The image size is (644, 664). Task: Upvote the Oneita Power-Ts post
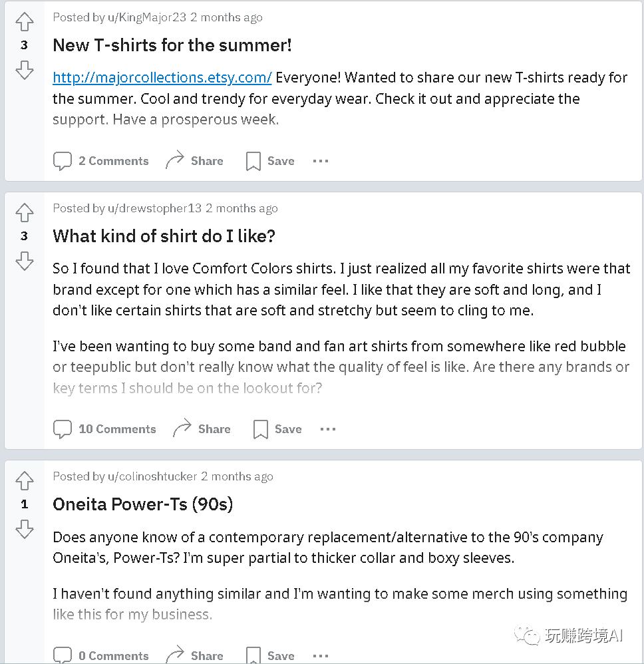click(25, 481)
